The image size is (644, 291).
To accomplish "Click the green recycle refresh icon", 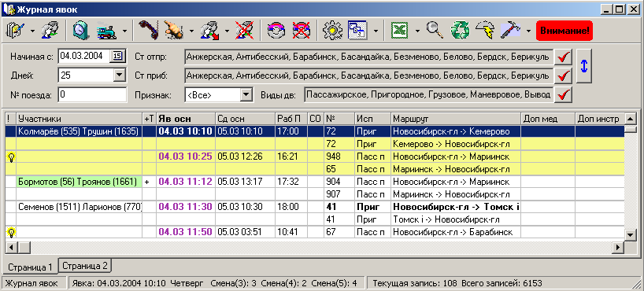I will pyautogui.click(x=460, y=31).
